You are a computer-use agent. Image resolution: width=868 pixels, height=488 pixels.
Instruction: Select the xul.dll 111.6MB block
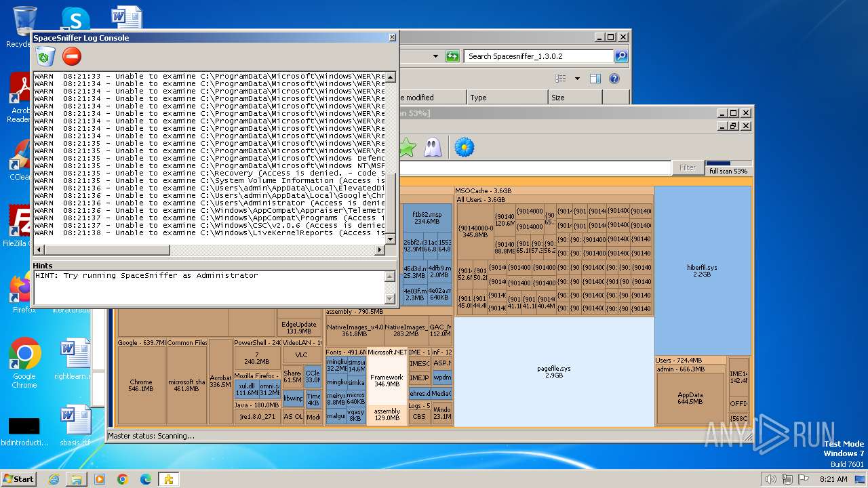(x=246, y=389)
